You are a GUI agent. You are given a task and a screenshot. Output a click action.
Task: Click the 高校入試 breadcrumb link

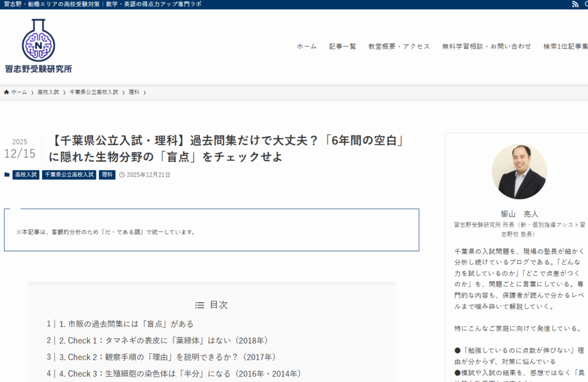(x=48, y=92)
